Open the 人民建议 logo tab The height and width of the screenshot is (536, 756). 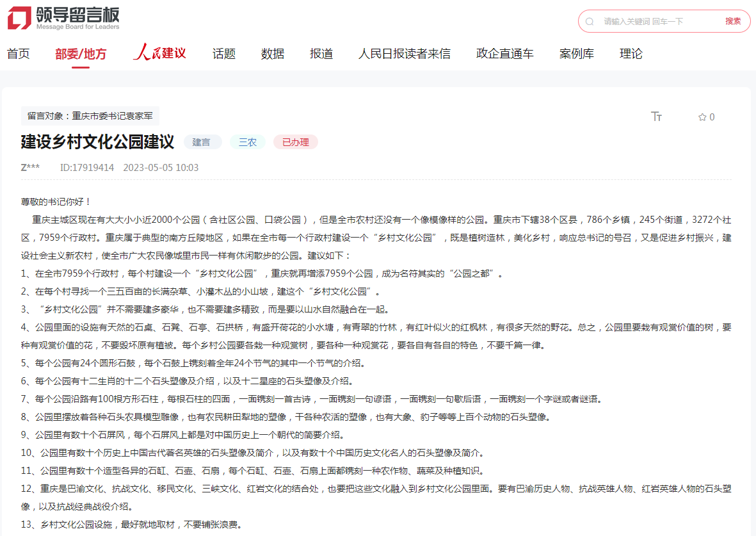coord(159,53)
